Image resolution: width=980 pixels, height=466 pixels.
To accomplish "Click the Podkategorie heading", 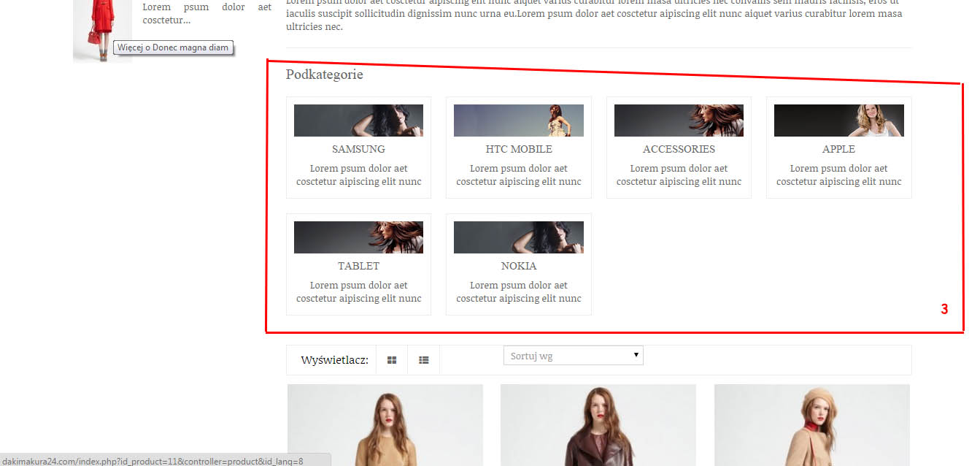I will [324, 75].
